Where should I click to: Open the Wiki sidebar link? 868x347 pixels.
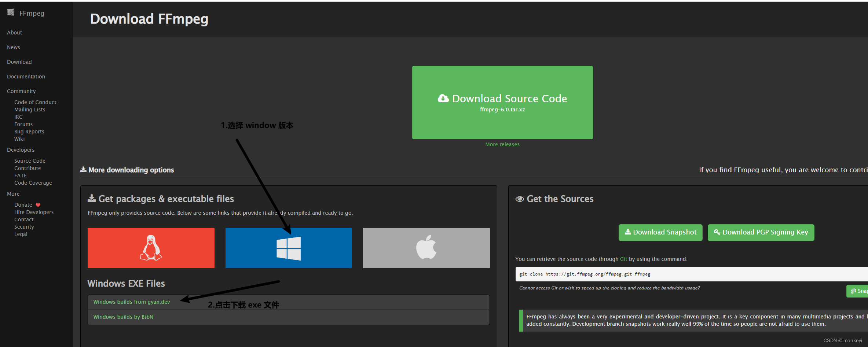pyautogui.click(x=19, y=139)
